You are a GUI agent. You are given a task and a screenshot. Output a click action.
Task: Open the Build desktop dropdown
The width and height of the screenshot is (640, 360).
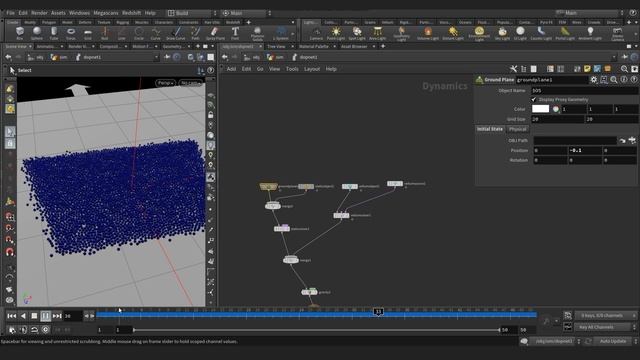coord(192,13)
